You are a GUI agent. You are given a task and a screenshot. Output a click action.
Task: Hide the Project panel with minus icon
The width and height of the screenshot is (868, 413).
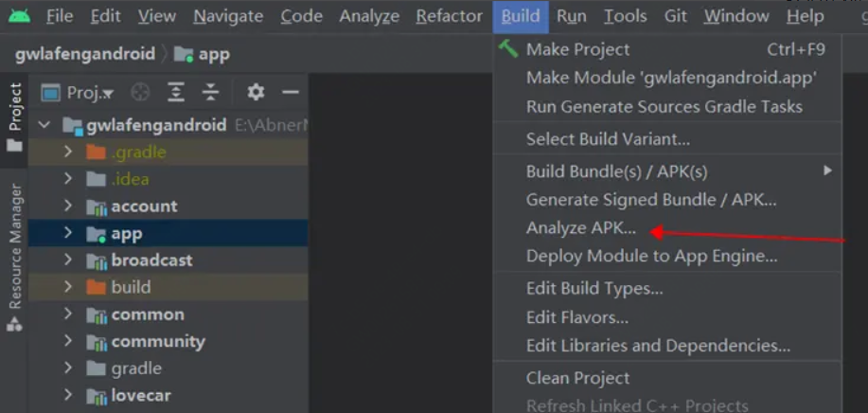tap(291, 92)
